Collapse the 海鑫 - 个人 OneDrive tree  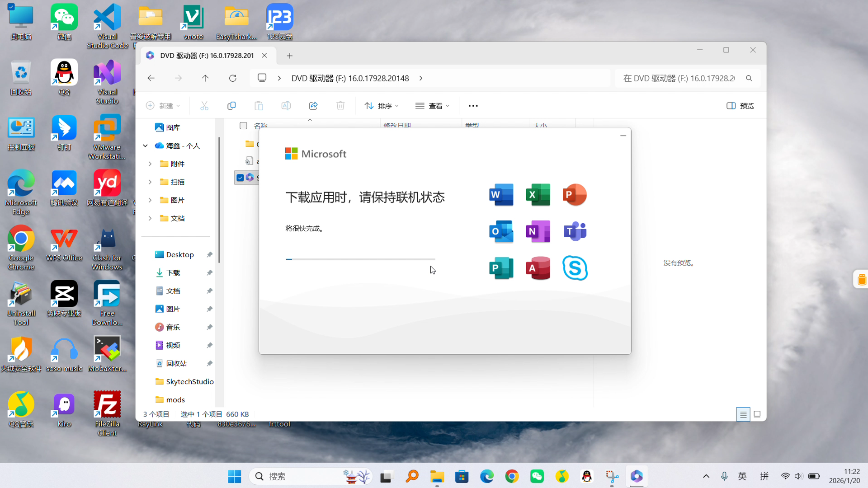point(145,146)
